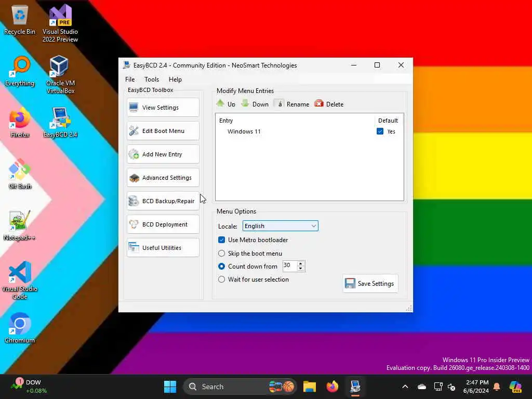Open the Tools menu
532x399 pixels.
click(x=152, y=79)
